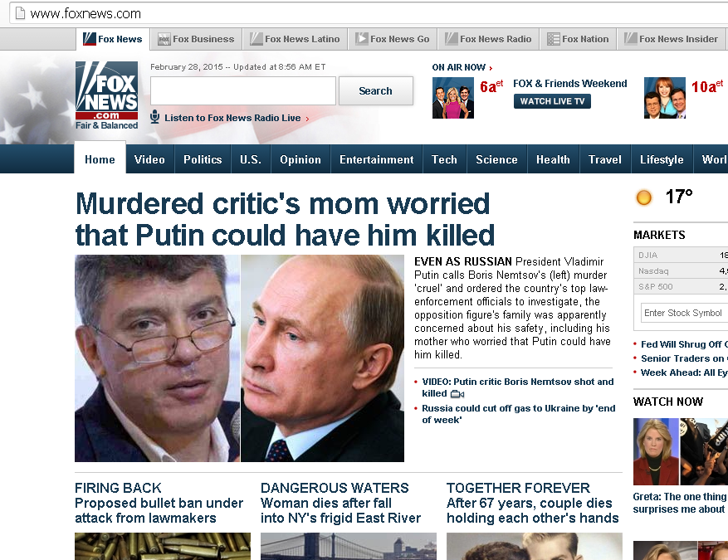Open the Politics navigation tab
This screenshot has width=728, height=560.
click(x=203, y=159)
